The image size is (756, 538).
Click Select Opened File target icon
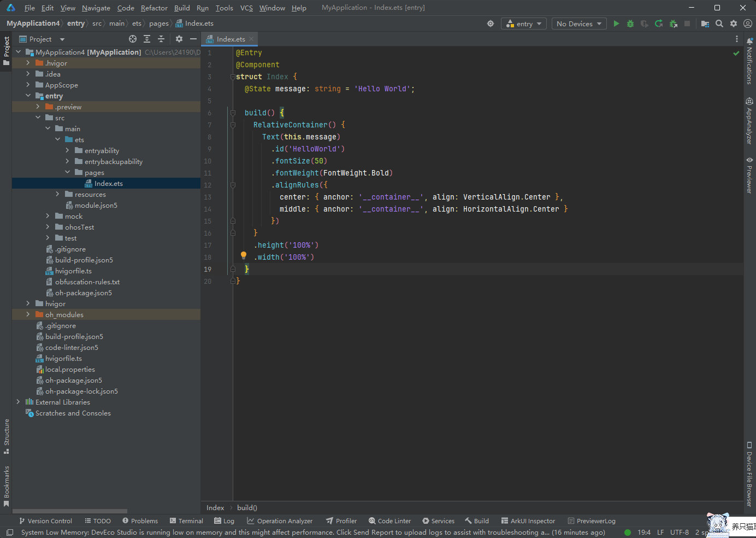tap(133, 39)
